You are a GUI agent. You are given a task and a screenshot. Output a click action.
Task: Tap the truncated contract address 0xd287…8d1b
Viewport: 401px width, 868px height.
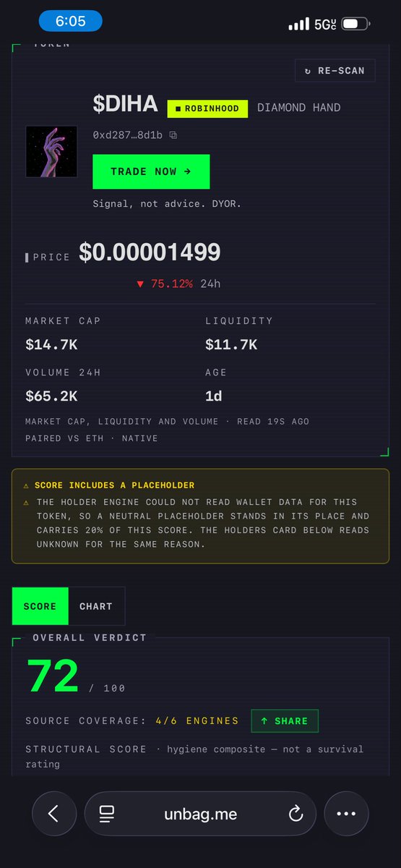[128, 135]
